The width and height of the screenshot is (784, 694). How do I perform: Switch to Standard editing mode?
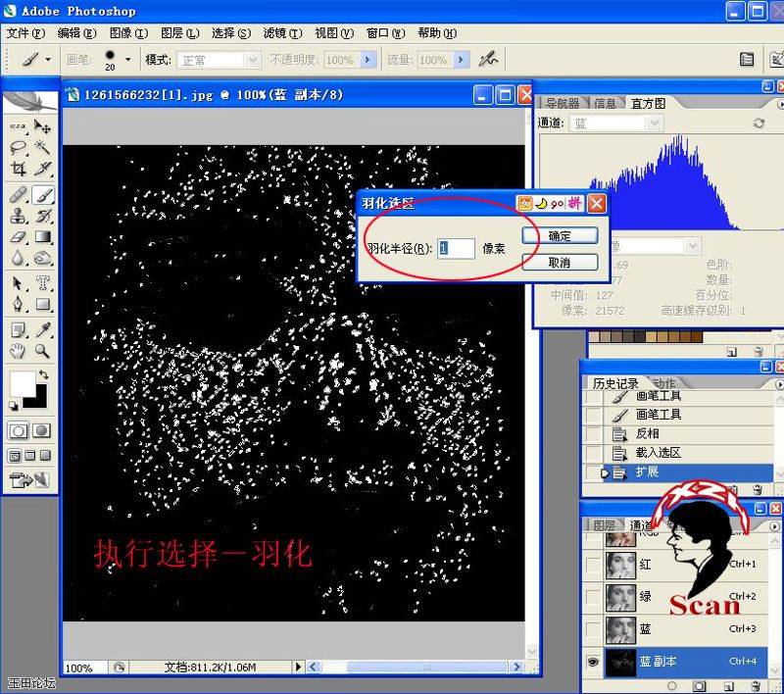pyautogui.click(x=18, y=430)
